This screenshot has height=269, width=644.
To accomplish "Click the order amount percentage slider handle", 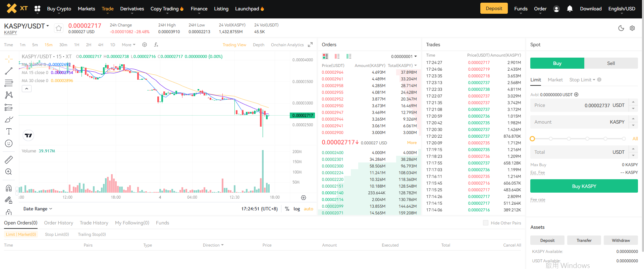I will click(x=532, y=139).
